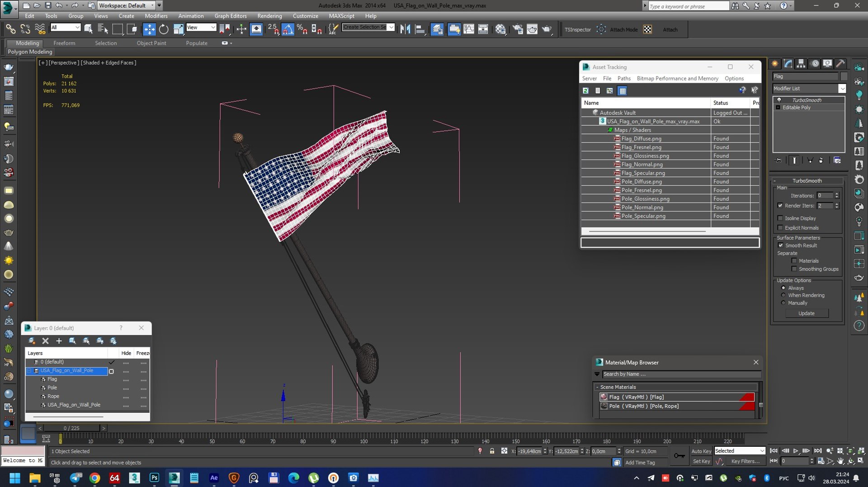Toggle Smooth Result checkbox
This screenshot has height=487, width=868.
pos(780,245)
